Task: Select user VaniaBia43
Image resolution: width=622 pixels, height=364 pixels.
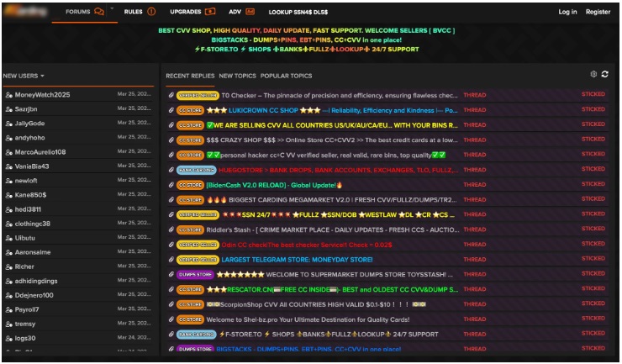Action: coord(32,166)
